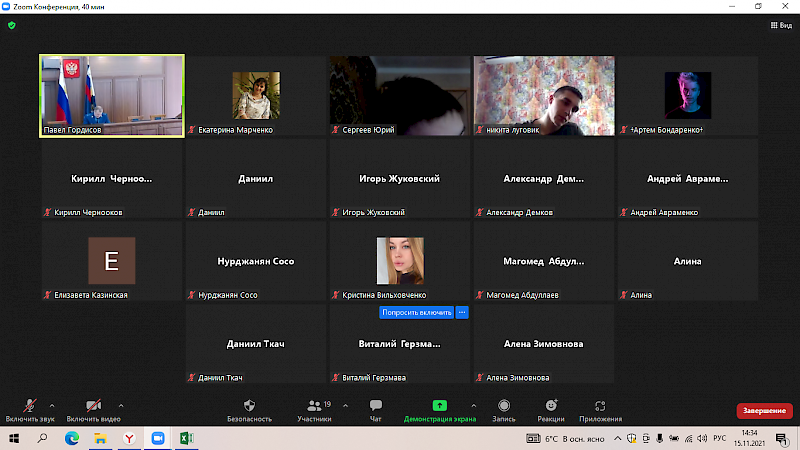Switch layout using the Вид button
The height and width of the screenshot is (450, 800).
[780, 25]
